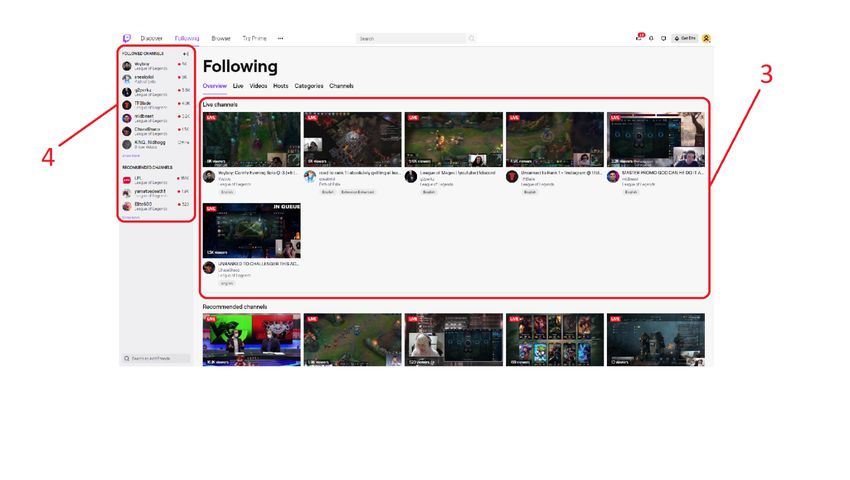
Task: Open the Try Prime nav item
Action: pyautogui.click(x=254, y=39)
